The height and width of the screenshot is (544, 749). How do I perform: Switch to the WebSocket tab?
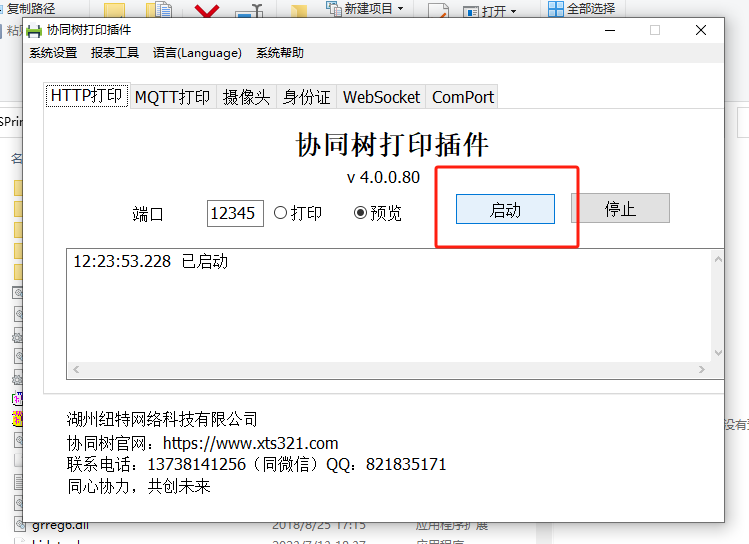point(381,97)
